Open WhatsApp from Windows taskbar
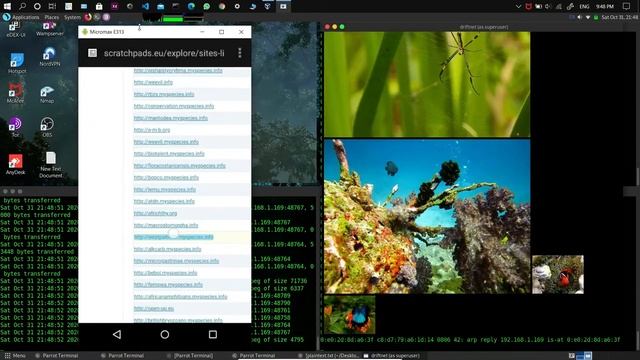The height and width of the screenshot is (360, 640). click(x=207, y=6)
